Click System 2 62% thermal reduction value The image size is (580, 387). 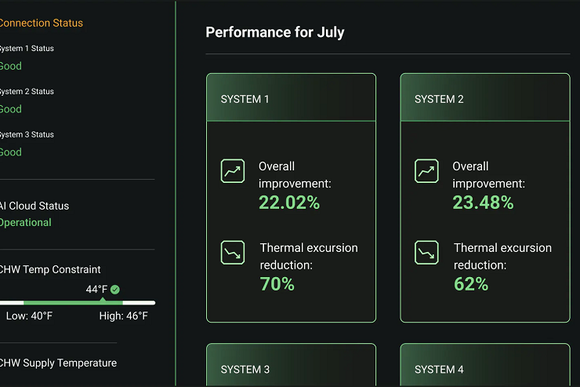pos(471,284)
